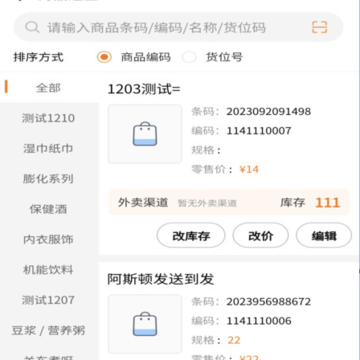
Task: Tap the barcode scan icon in search bar
Action: pyautogui.click(x=319, y=27)
